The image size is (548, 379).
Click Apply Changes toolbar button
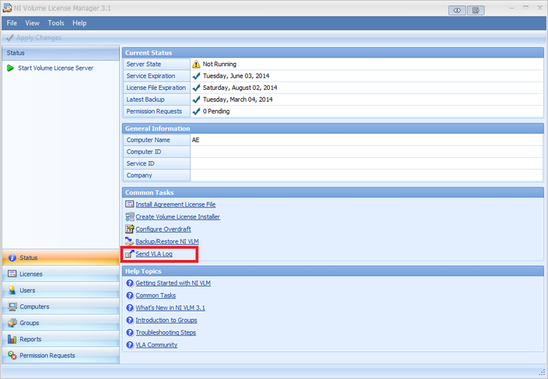(34, 38)
